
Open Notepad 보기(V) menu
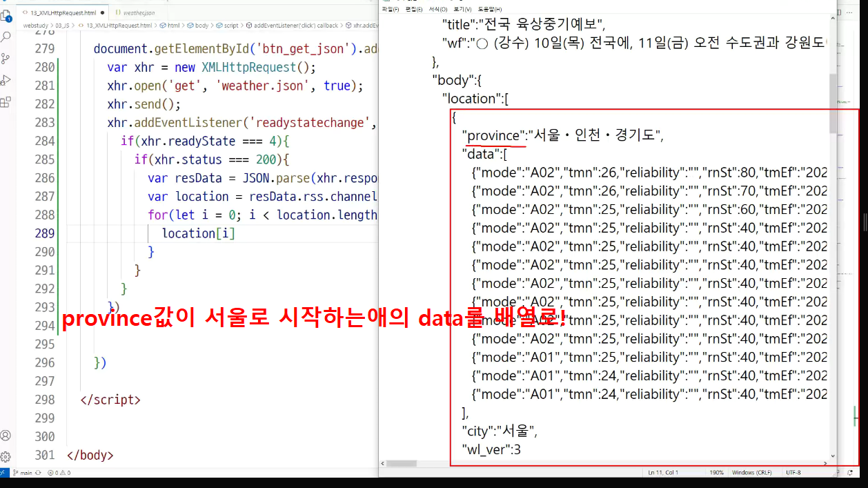(462, 9)
